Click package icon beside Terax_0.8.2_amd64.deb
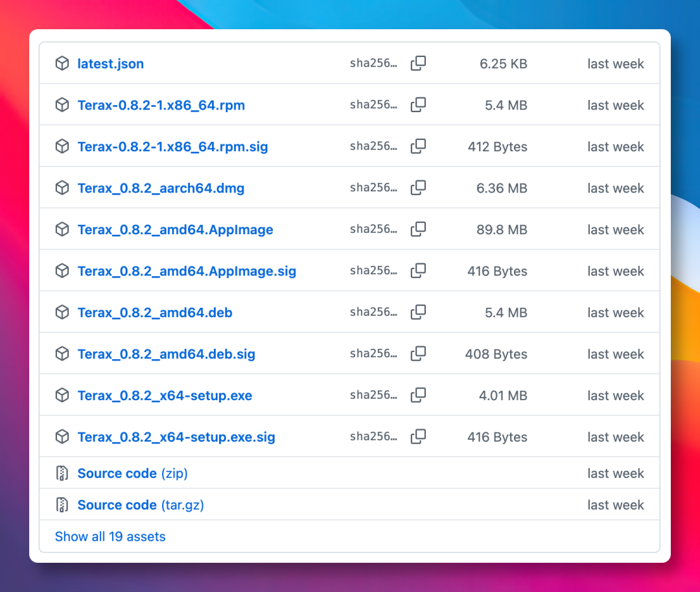The height and width of the screenshot is (592, 700). 62,313
